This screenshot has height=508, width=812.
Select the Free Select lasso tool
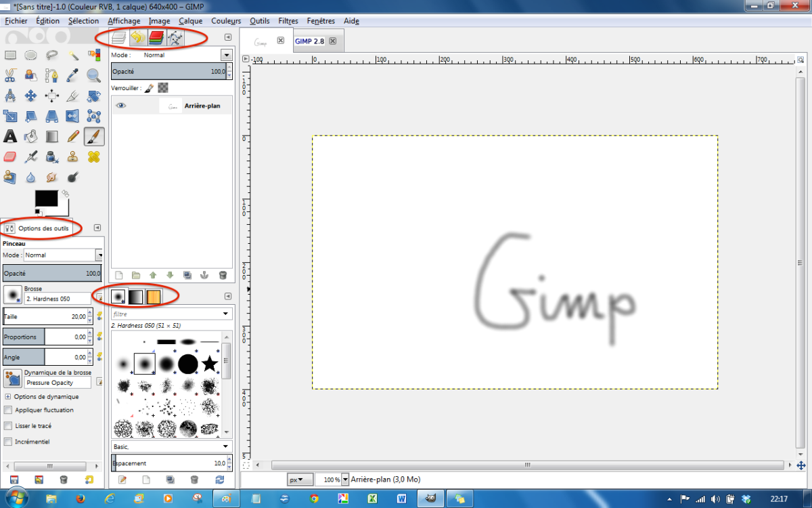52,55
